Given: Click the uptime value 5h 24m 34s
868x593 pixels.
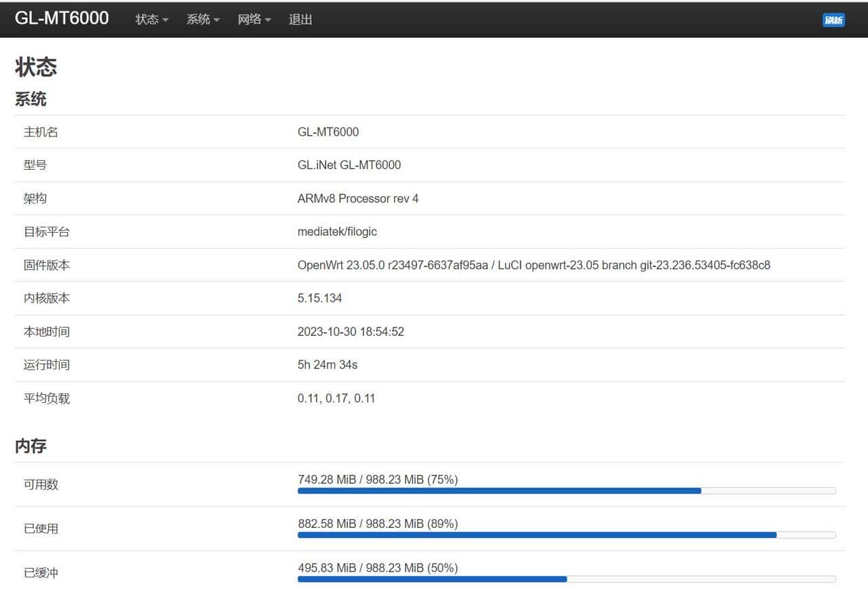Looking at the screenshot, I should point(327,364).
